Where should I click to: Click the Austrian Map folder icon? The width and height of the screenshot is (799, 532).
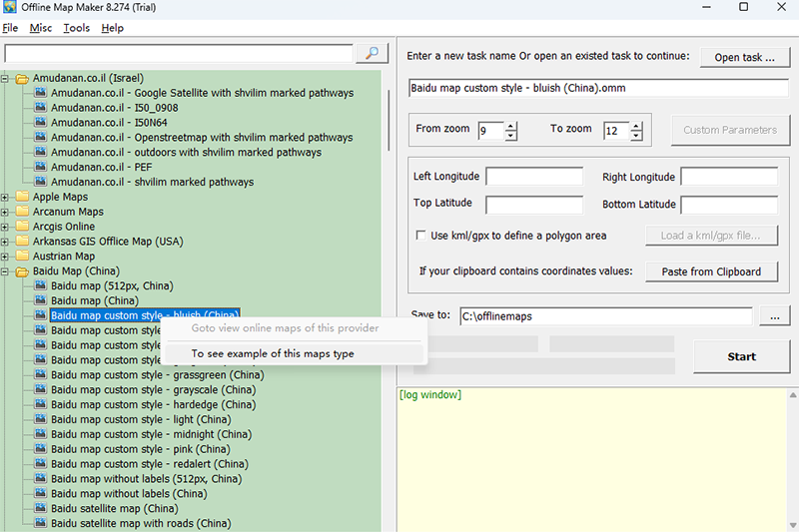(x=22, y=257)
